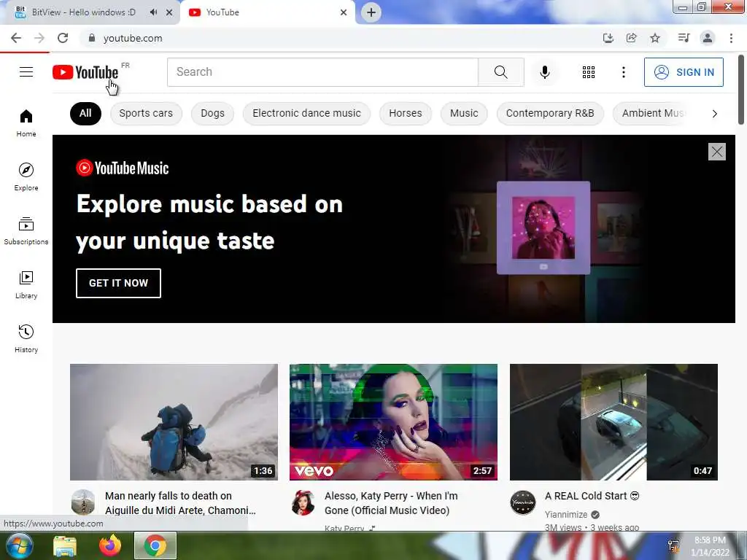Click the SIGN IN button
The image size is (747, 560).
click(684, 72)
